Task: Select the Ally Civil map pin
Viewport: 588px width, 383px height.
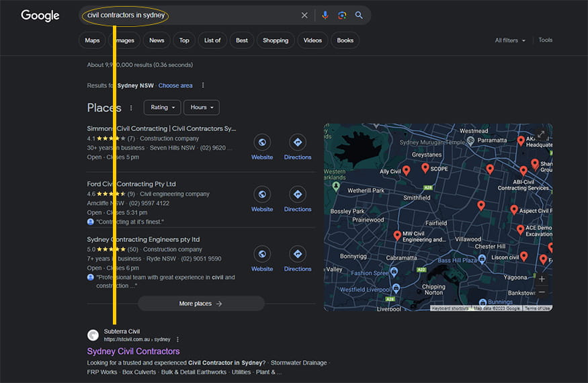Action: point(406,171)
